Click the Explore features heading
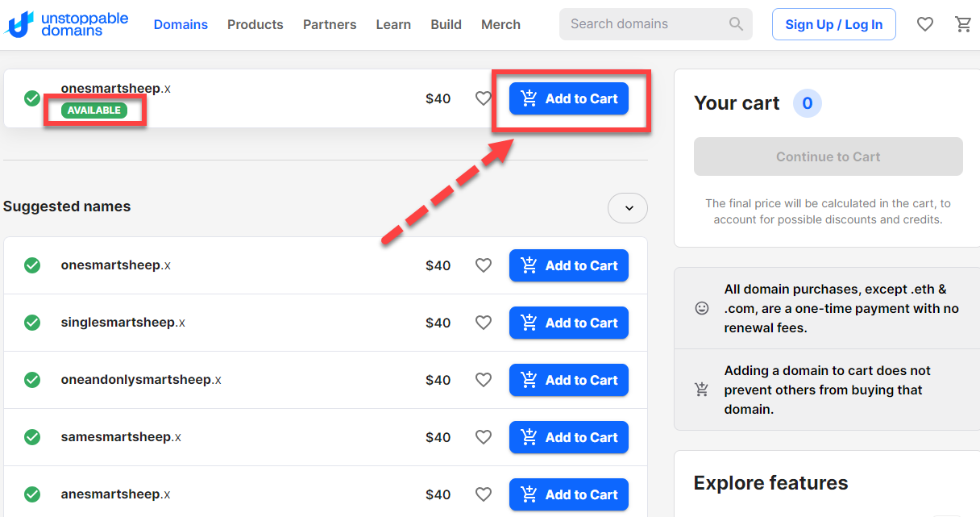The height and width of the screenshot is (517, 980). [x=770, y=483]
